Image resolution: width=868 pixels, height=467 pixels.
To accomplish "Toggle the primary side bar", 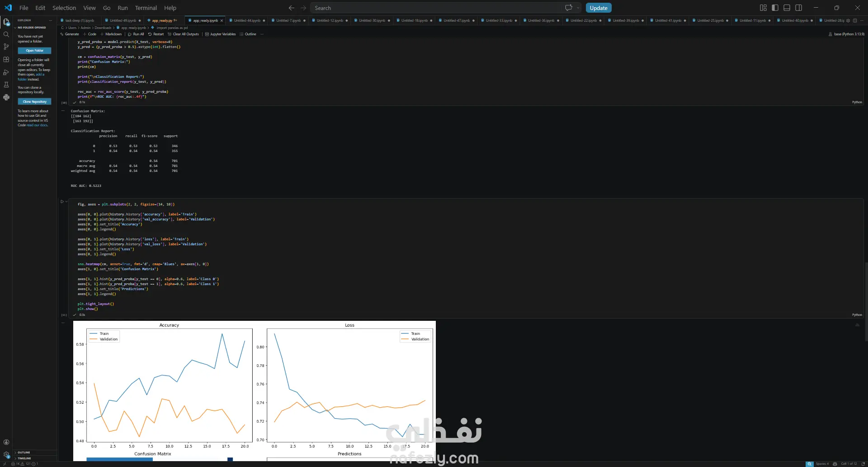I will tap(775, 8).
